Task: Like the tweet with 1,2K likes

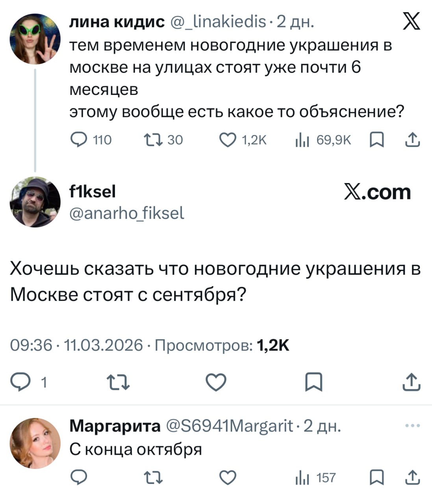Action: click(227, 140)
